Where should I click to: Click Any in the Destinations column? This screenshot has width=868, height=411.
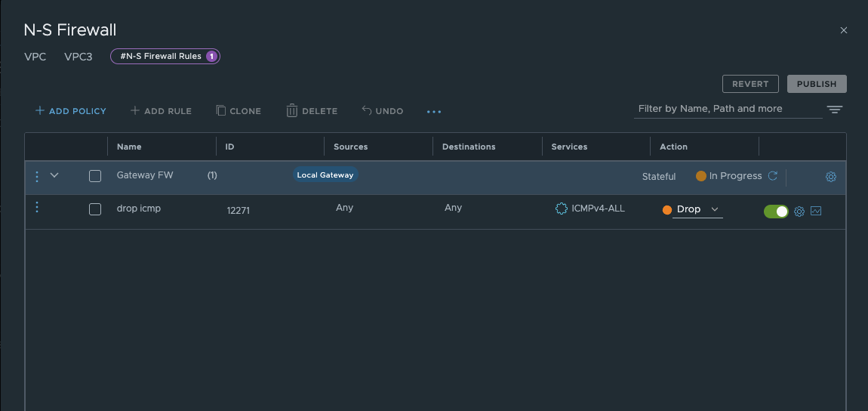pos(454,208)
